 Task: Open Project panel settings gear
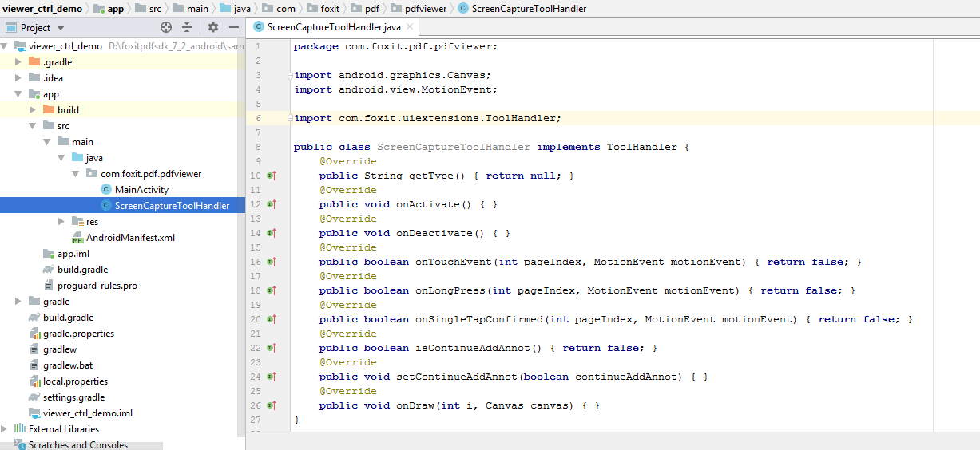coord(213,27)
